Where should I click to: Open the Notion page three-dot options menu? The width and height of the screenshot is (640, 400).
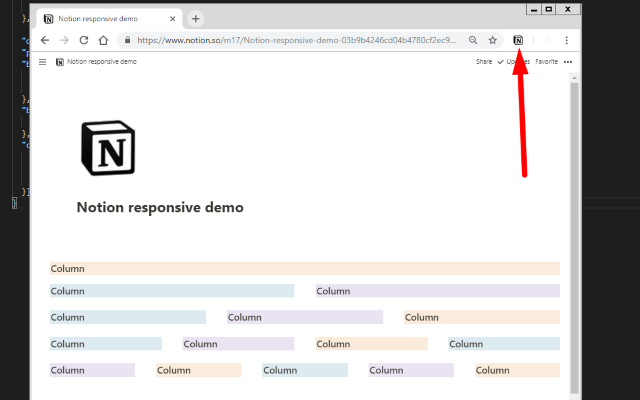coord(568,62)
